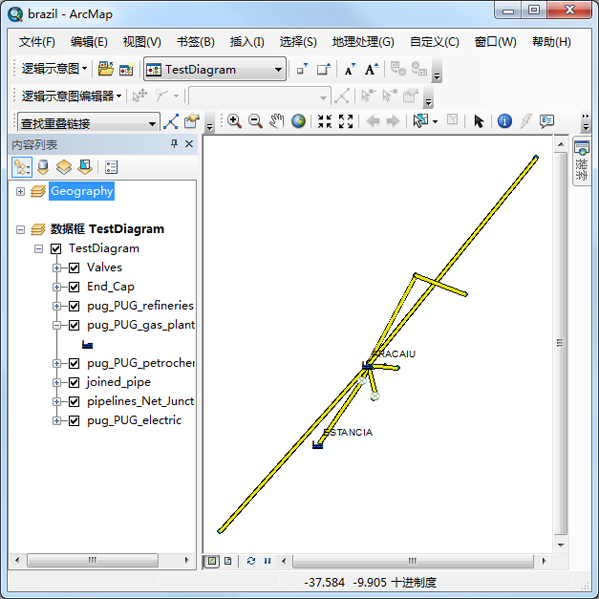Click the decrease label size icon
Image resolution: width=599 pixels, height=599 pixels.
click(x=350, y=70)
